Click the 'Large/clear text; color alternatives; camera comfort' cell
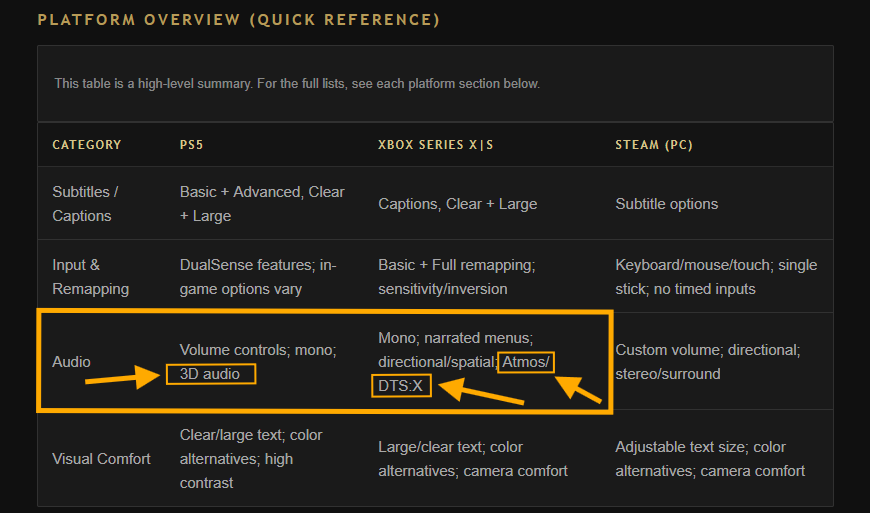This screenshot has width=870, height=513. click(473, 459)
